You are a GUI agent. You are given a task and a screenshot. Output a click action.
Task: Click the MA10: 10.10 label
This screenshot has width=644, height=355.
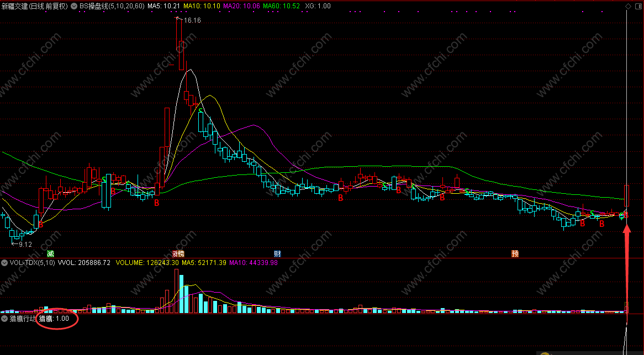pos(202,6)
